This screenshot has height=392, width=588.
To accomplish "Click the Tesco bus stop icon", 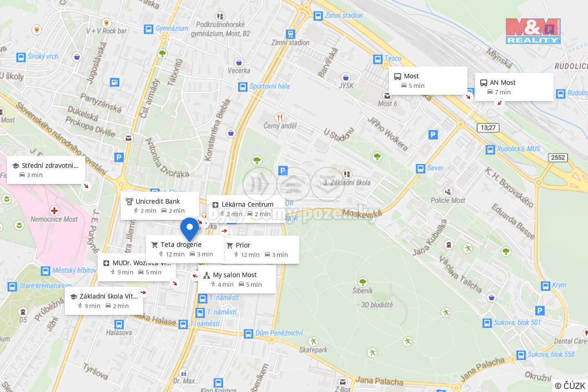I will [x=378, y=59].
